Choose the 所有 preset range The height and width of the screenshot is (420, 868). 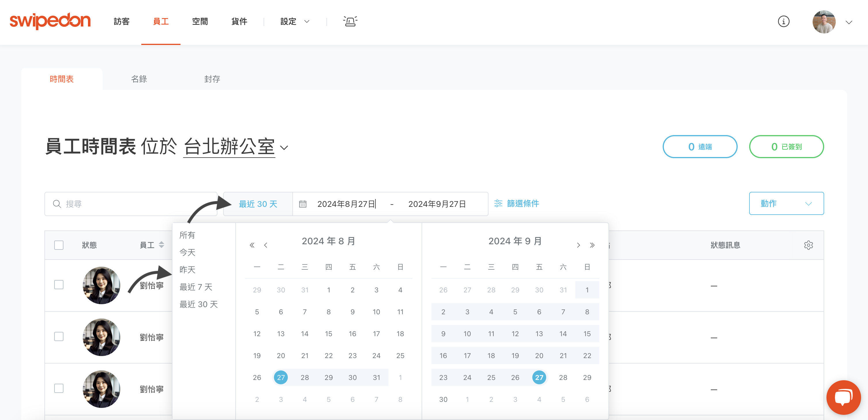(187, 235)
